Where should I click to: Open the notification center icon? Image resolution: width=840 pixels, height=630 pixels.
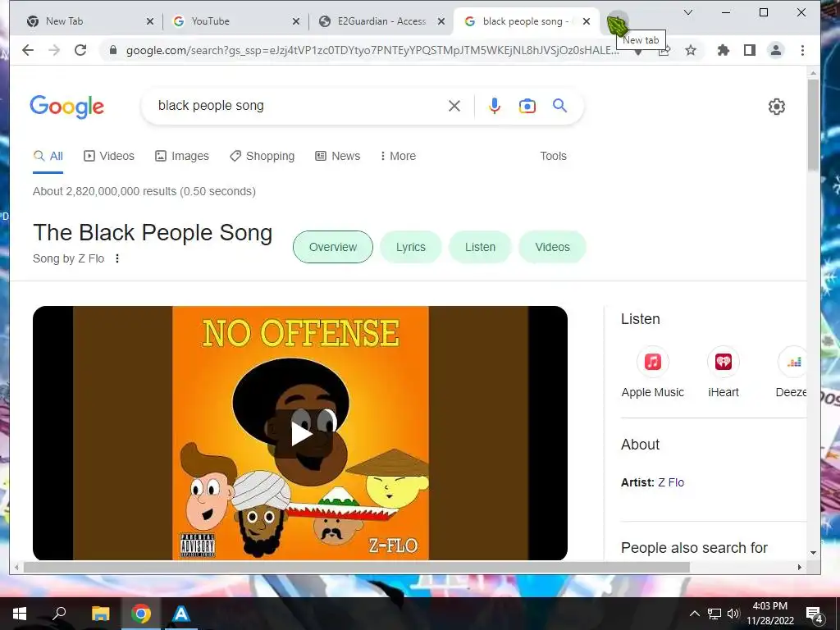tap(815, 614)
